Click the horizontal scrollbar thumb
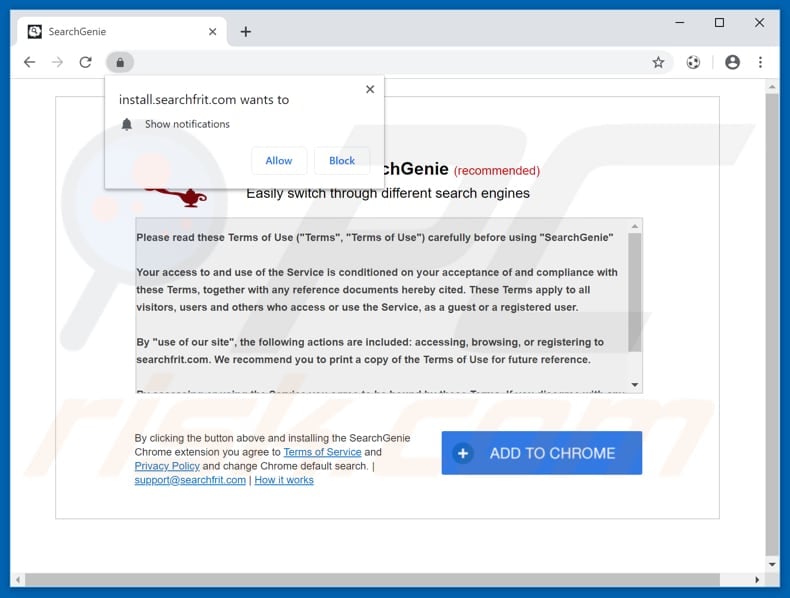790x598 pixels. click(x=372, y=580)
